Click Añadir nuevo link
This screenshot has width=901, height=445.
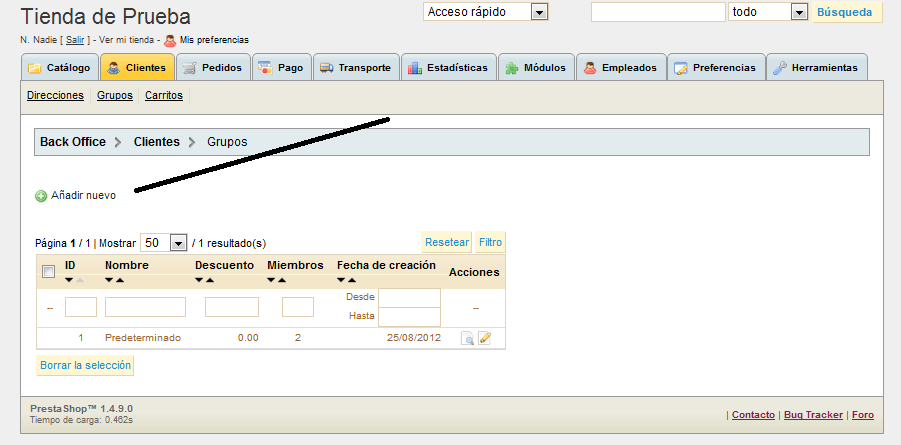[x=83, y=196]
